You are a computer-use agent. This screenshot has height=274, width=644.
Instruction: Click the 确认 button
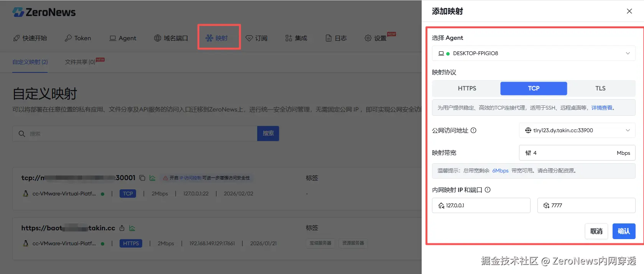tap(624, 231)
